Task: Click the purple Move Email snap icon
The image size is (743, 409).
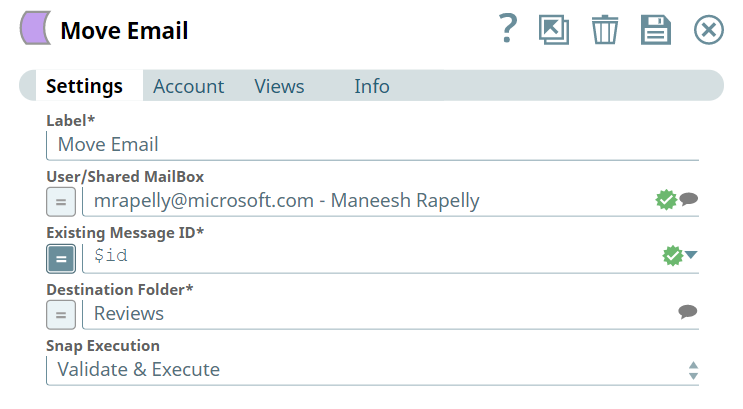Action: tap(36, 28)
